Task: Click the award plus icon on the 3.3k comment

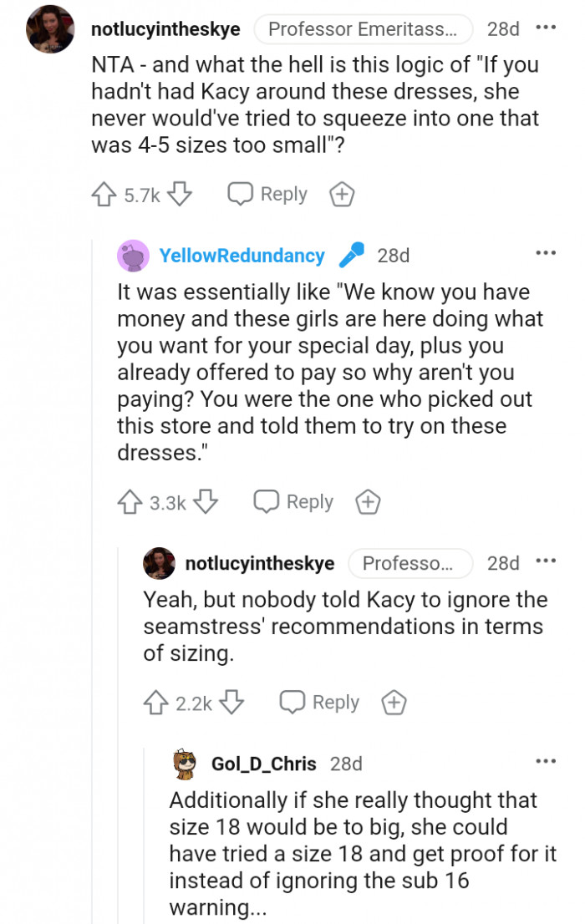Action: coord(366,502)
